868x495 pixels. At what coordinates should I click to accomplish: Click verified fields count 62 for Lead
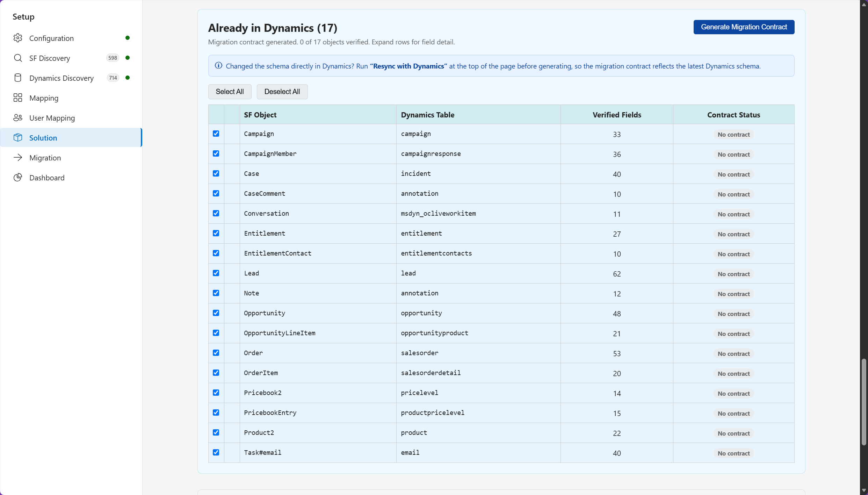pos(617,274)
